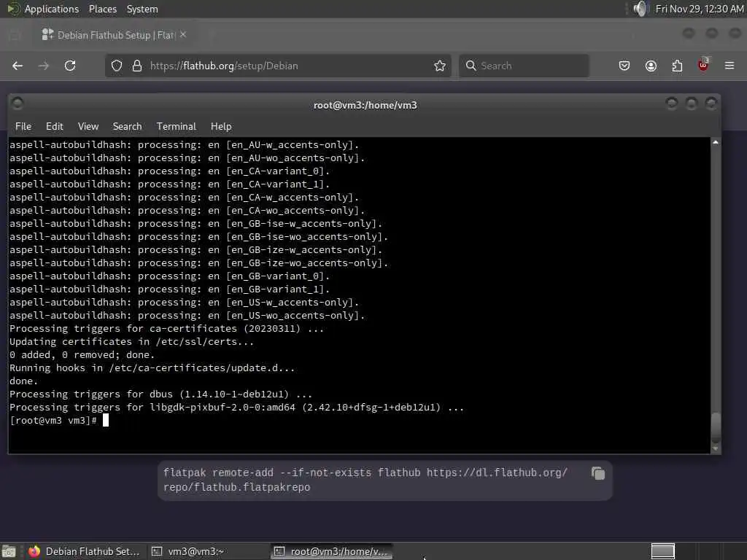This screenshot has height=560, width=747.
Task: Click terminal title root@vm3:/home/vm3
Action: 365,105
